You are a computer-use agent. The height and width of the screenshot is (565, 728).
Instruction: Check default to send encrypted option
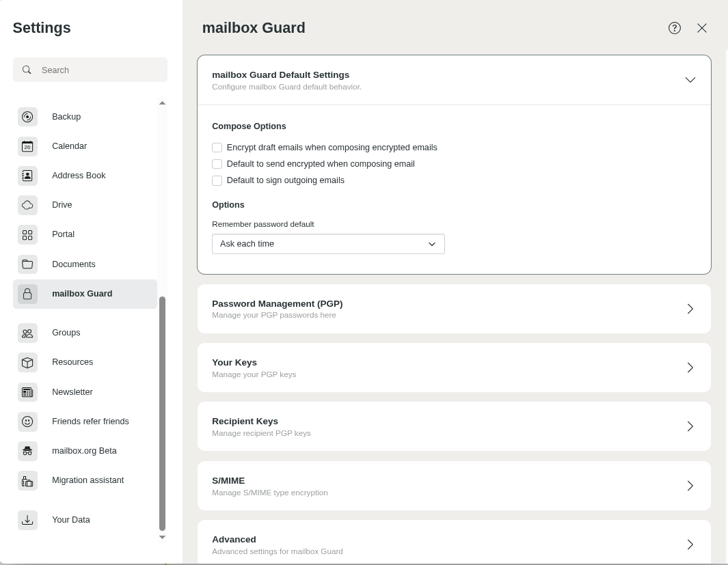217,164
